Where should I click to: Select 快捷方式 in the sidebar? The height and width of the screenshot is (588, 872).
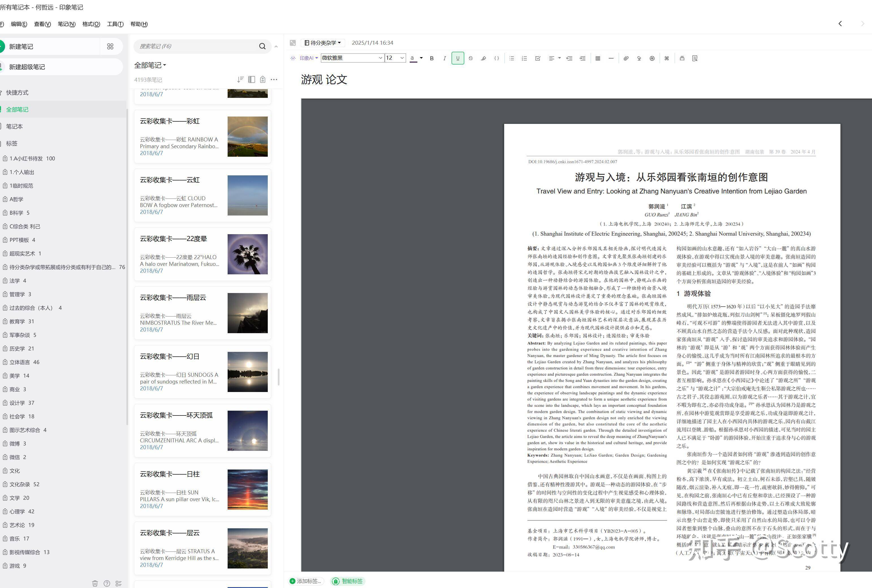17,92
